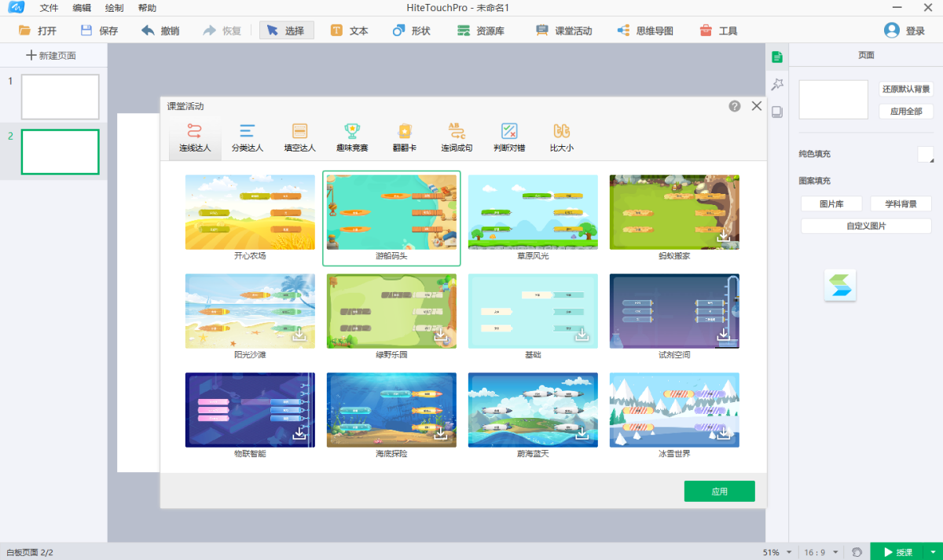The height and width of the screenshot is (560, 943).
Task: Open the 16:9 aspect ratio dropdown
Action: pyautogui.click(x=835, y=552)
